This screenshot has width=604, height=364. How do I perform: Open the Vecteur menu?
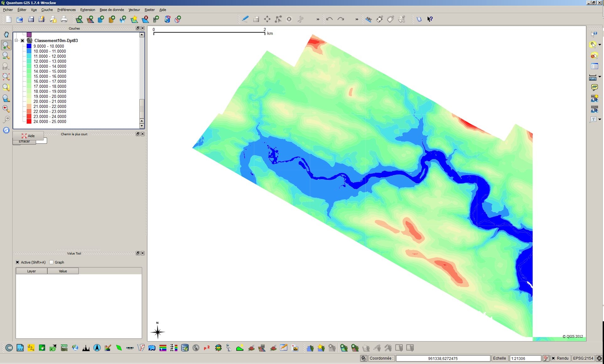point(134,10)
